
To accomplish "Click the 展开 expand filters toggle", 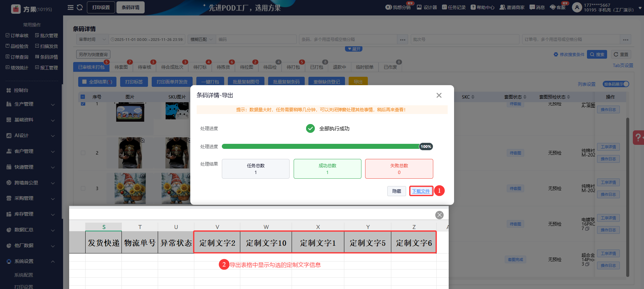I will point(354,49).
